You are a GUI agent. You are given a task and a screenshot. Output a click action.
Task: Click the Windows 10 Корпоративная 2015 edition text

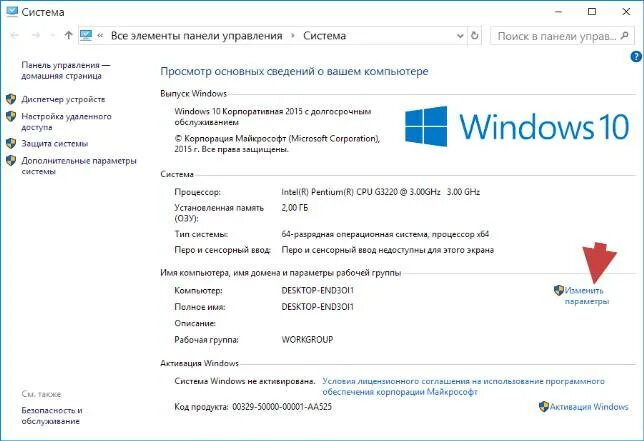point(273,117)
